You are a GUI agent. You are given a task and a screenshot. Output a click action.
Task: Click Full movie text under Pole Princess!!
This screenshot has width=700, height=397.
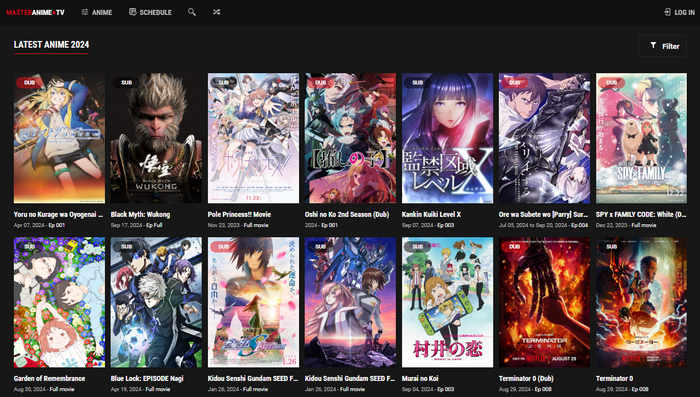click(x=256, y=226)
